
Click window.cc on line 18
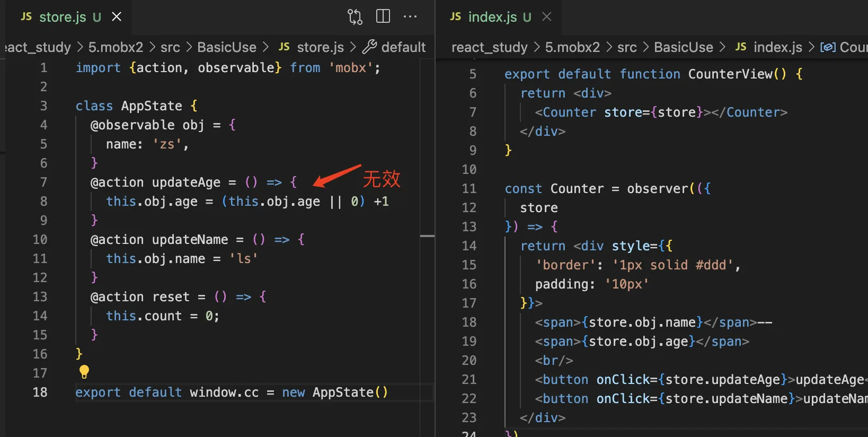[224, 392]
